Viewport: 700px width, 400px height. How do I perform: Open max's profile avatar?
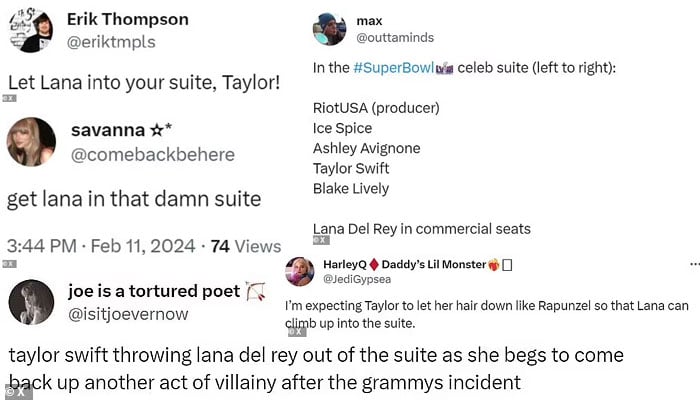click(329, 30)
